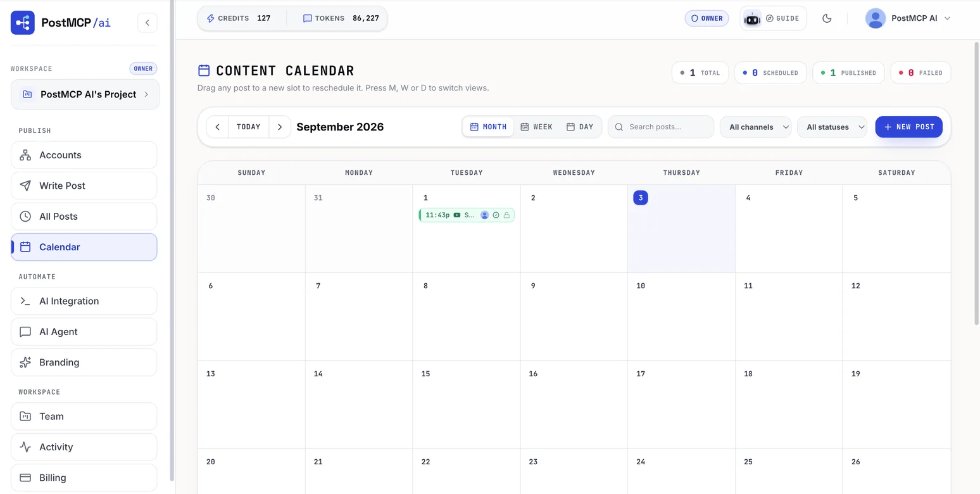Switch to Day view

580,127
